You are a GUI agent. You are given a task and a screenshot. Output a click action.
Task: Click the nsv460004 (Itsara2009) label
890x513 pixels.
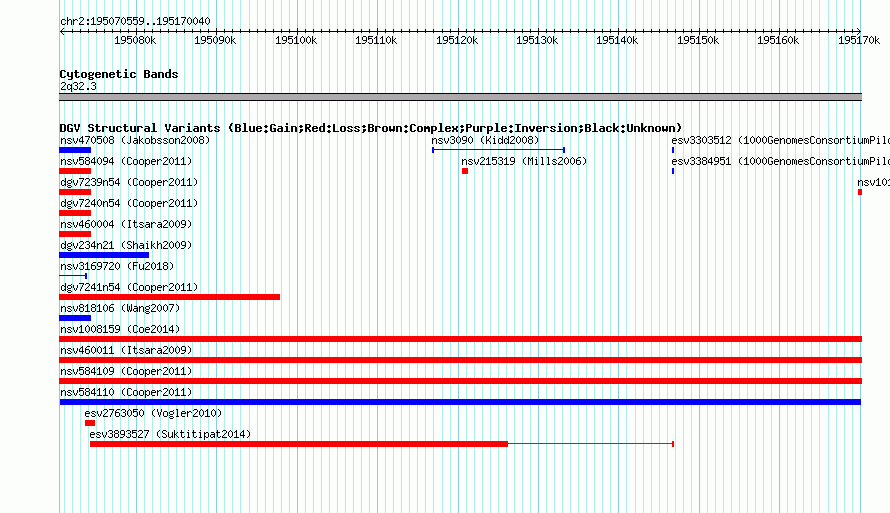(126, 224)
